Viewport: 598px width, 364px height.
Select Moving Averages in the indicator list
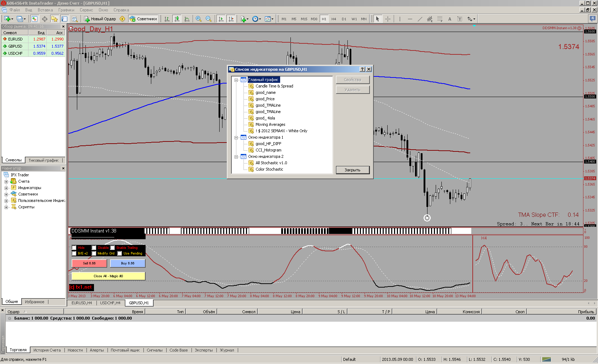pyautogui.click(x=270, y=124)
